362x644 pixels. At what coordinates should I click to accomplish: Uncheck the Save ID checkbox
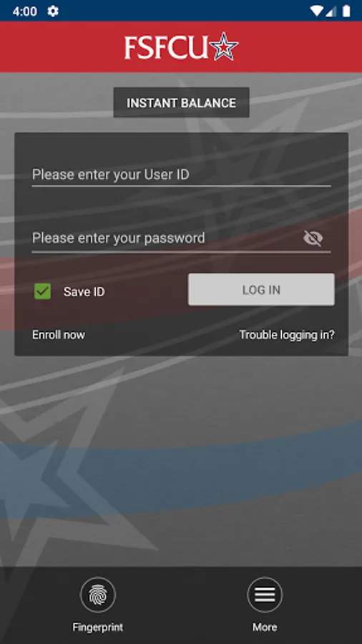[42, 291]
